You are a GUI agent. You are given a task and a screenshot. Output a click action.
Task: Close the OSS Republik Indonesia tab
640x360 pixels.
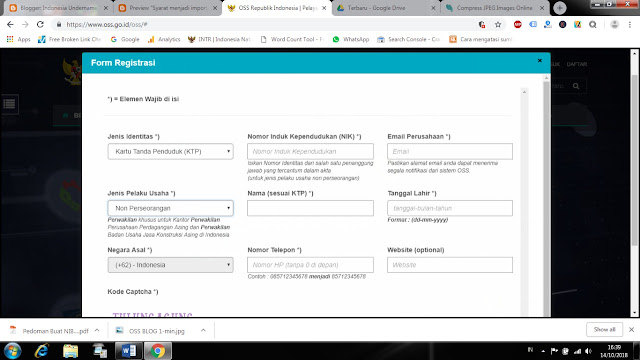tap(324, 8)
